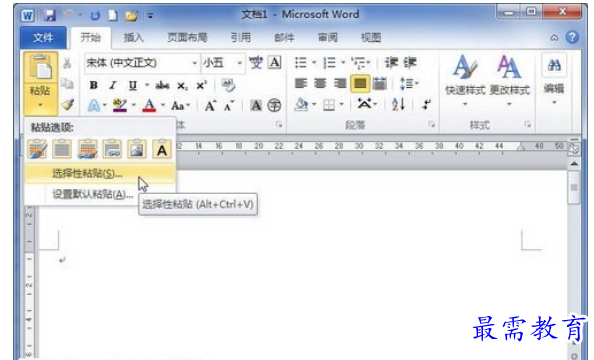Switch to the 插入 tab
The image size is (594, 360).
coord(133,38)
